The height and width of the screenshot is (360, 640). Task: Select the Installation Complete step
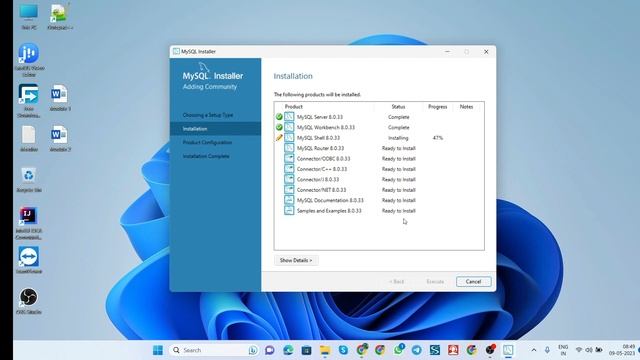(x=206, y=156)
